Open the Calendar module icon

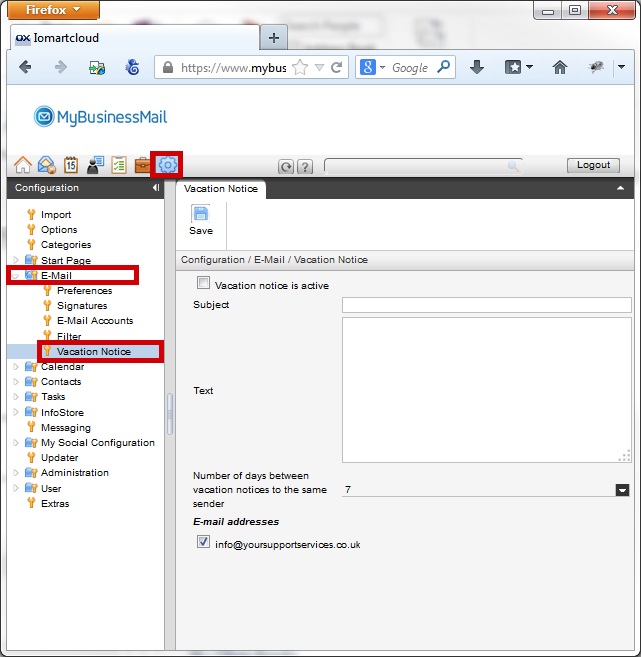coord(71,166)
